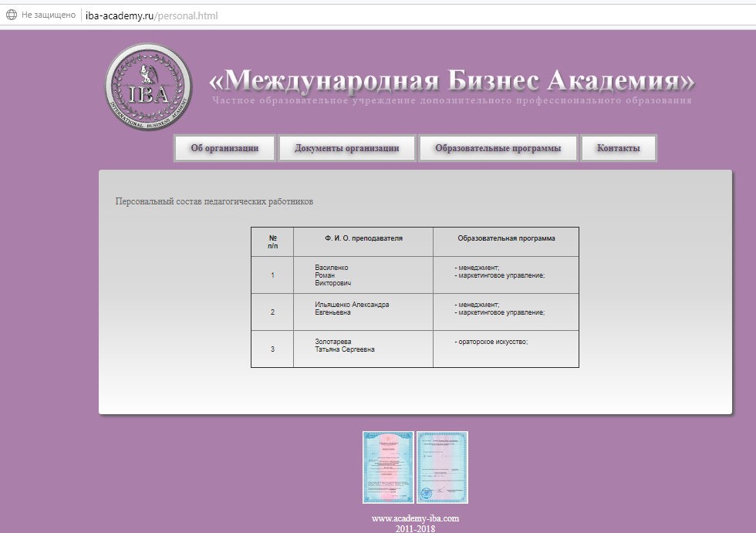
Task: Go to the 'Контакты' page
Action: 618,148
